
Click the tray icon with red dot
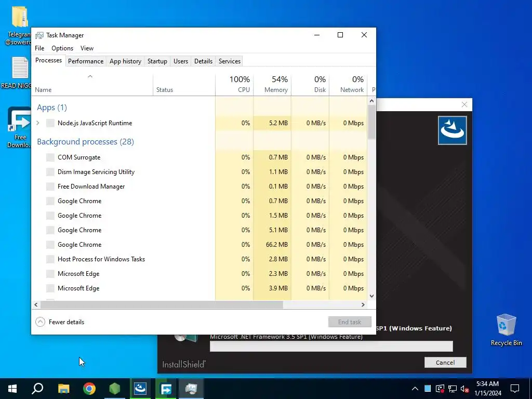pyautogui.click(x=440, y=389)
